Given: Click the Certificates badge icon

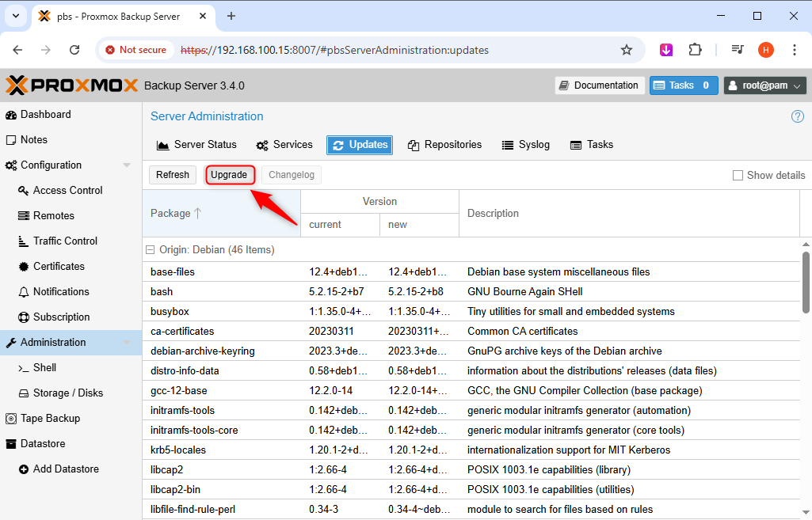Looking at the screenshot, I should 23,267.
